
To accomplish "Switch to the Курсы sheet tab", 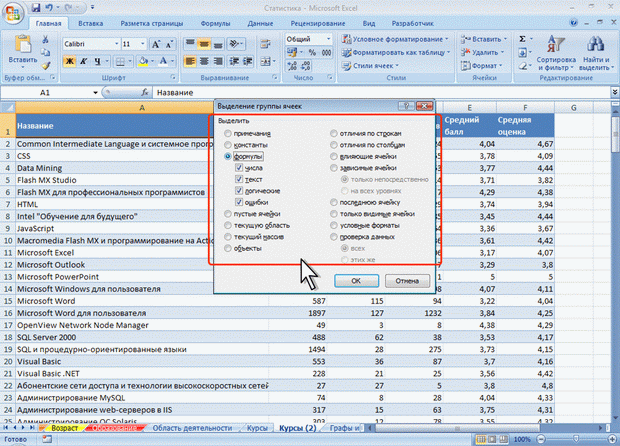I will [257, 428].
